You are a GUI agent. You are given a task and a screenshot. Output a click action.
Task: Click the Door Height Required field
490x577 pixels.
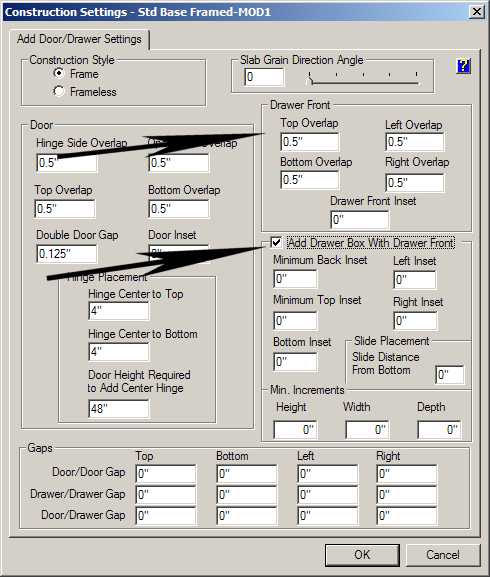(119, 409)
